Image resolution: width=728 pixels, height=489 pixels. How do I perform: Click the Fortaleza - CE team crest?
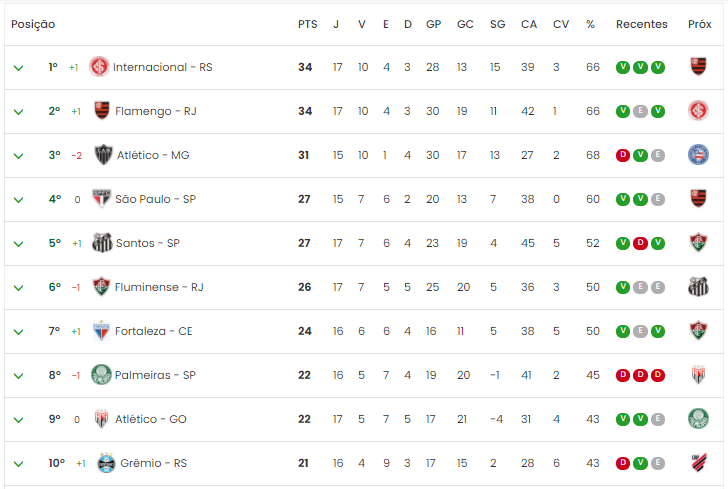point(101,331)
